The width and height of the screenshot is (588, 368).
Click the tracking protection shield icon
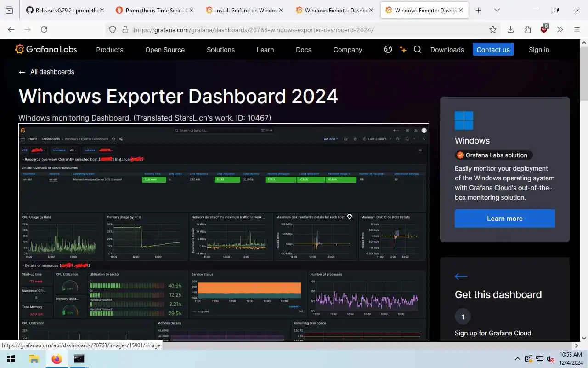pos(113,29)
